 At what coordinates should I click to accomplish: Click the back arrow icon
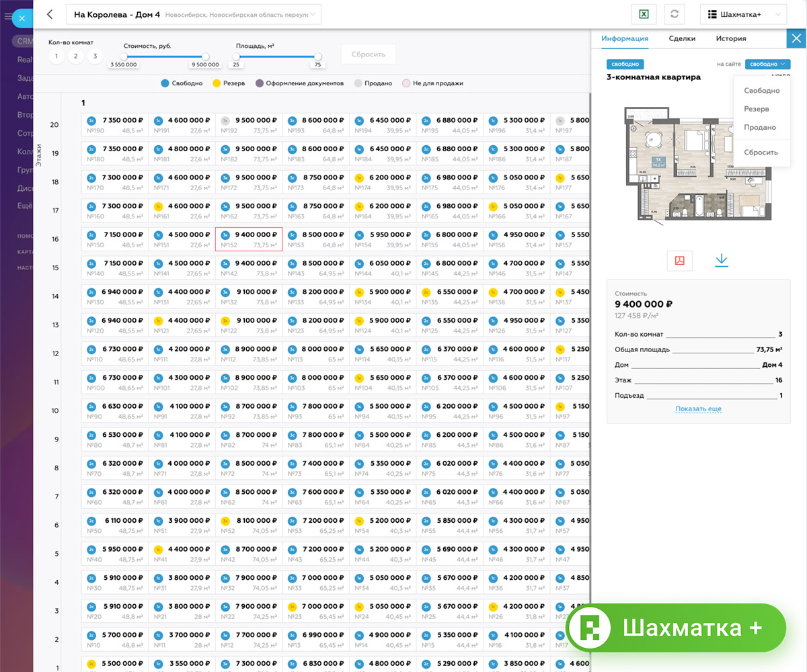point(49,14)
